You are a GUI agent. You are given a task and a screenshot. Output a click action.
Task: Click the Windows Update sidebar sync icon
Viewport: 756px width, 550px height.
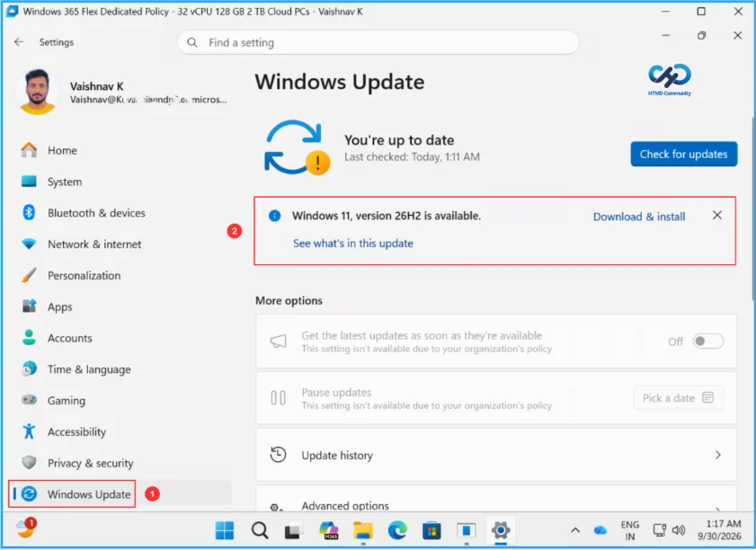[x=29, y=494]
